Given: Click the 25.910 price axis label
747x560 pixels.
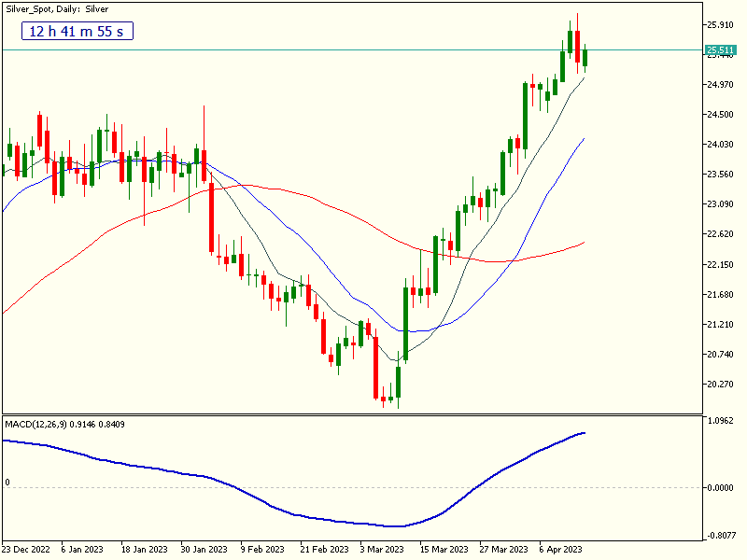Looking at the screenshot, I should [720, 24].
